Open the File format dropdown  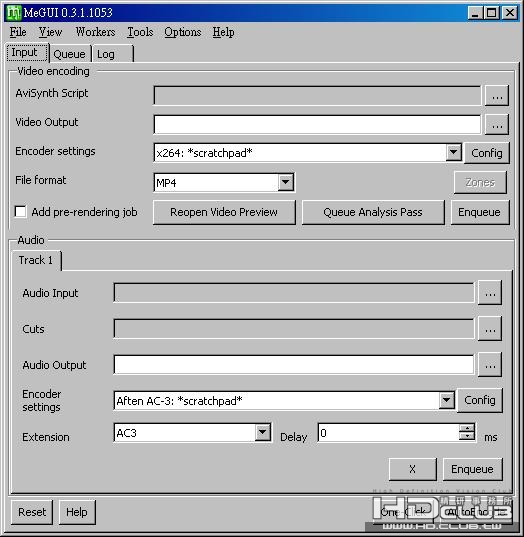coord(286,182)
